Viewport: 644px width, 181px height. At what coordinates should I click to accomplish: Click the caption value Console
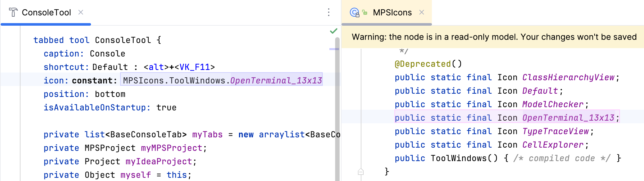click(107, 54)
